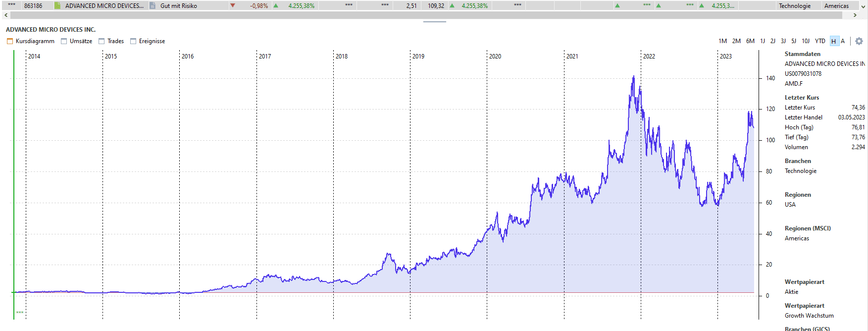Switch chart to 2J range
The width and height of the screenshot is (868, 331).
click(x=773, y=41)
